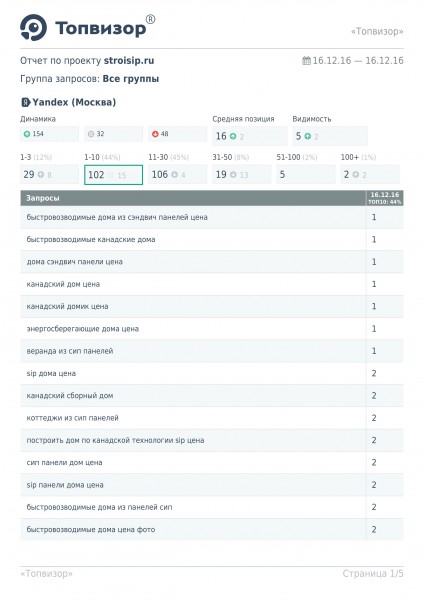Click position 1 in 'канадский дом цена' row
Viewport: 424px width, 600px height.
point(374,284)
